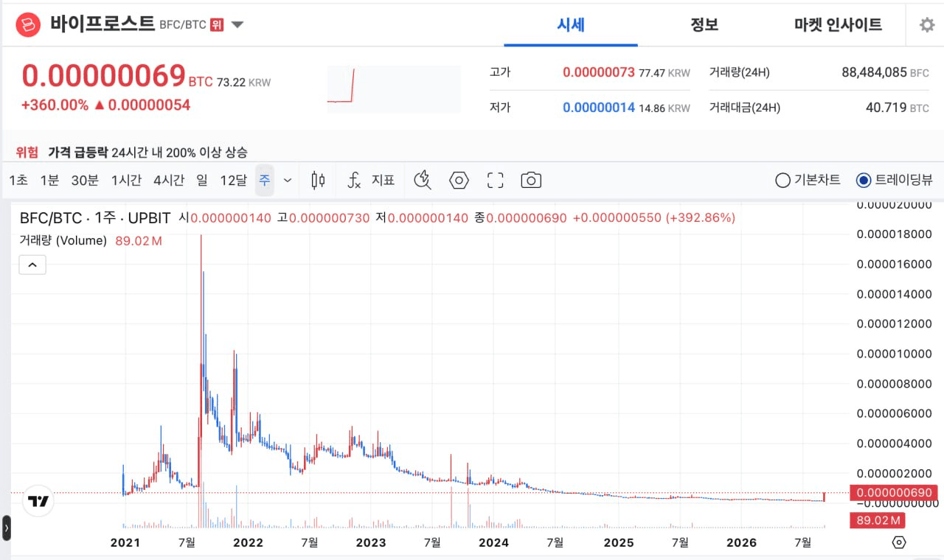944x560 pixels.
Task: Click the TradingView logo on the chart
Action: point(38,502)
